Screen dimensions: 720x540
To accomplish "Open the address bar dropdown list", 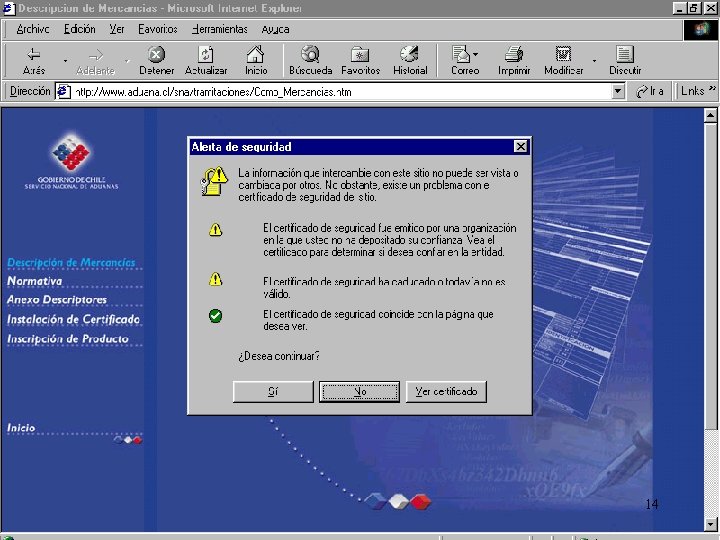I will tap(618, 91).
